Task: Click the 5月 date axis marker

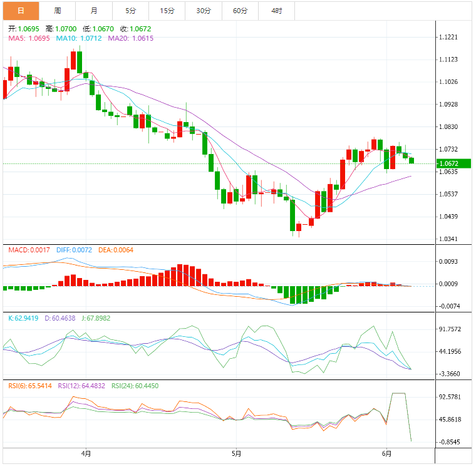Action: coord(237,453)
